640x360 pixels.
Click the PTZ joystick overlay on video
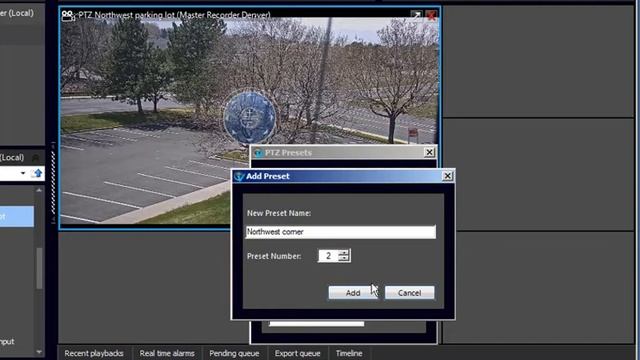[x=250, y=118]
